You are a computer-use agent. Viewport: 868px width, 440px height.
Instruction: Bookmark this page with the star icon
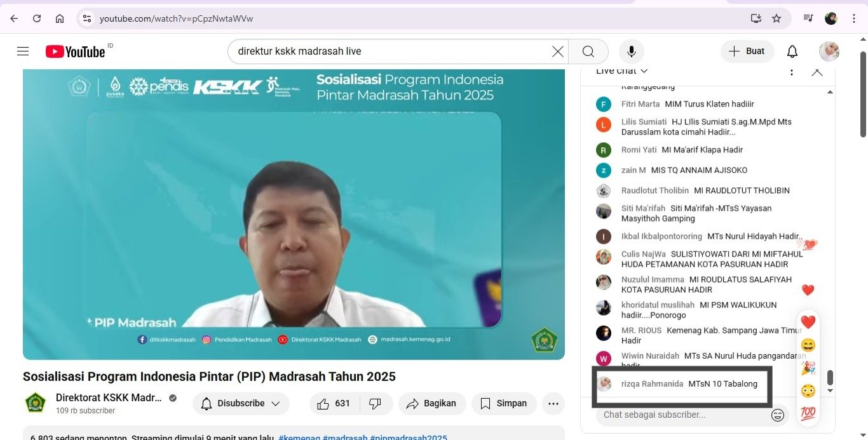point(776,18)
